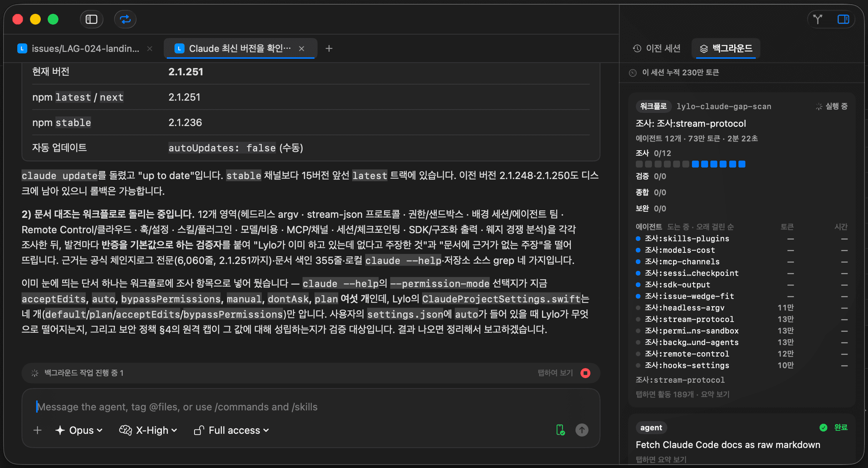The height and width of the screenshot is (468, 868).
Task: Click the layers icon on 백그라운드 tab
Action: [703, 48]
